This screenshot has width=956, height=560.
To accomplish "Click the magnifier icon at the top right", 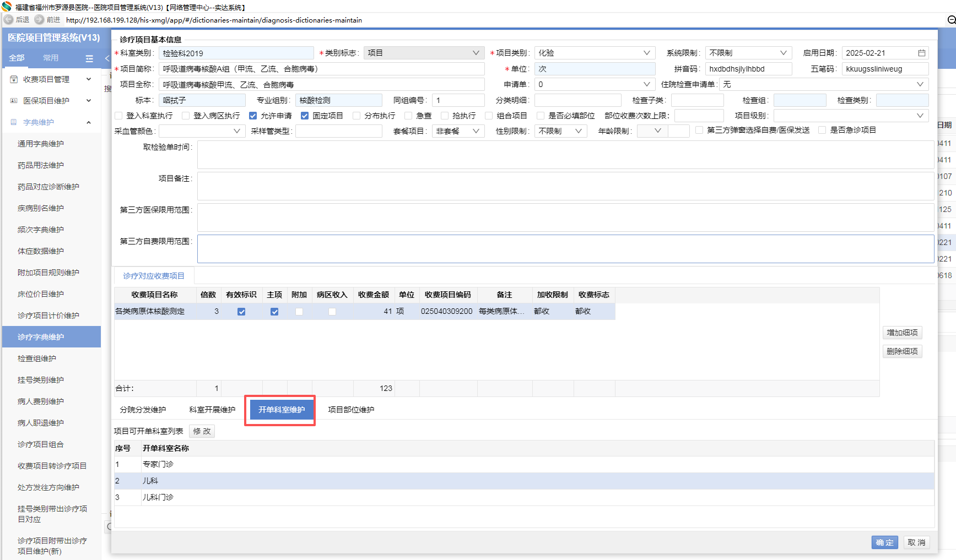I will [951, 20].
